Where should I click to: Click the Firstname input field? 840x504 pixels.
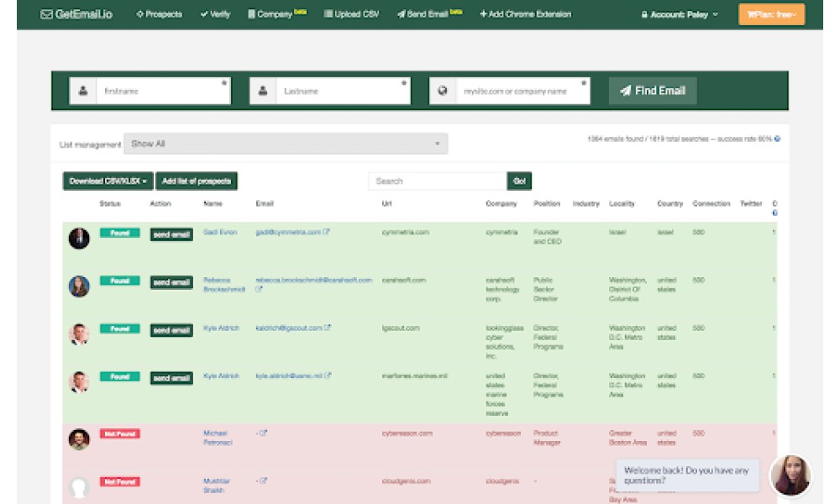[x=164, y=91]
